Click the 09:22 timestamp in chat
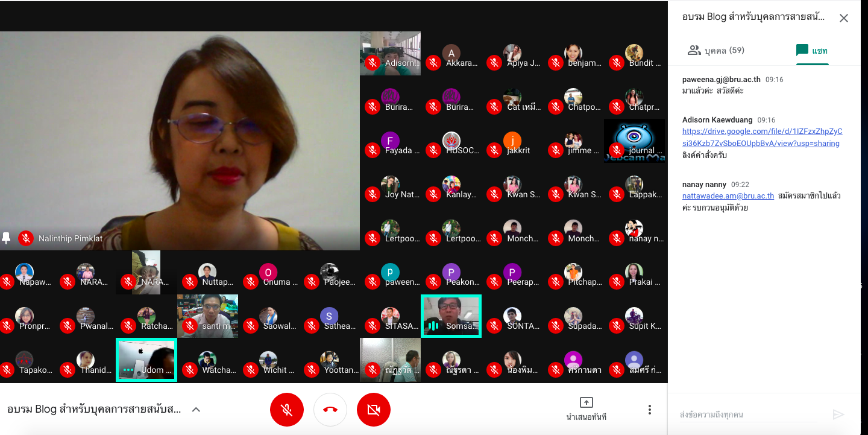 point(740,185)
